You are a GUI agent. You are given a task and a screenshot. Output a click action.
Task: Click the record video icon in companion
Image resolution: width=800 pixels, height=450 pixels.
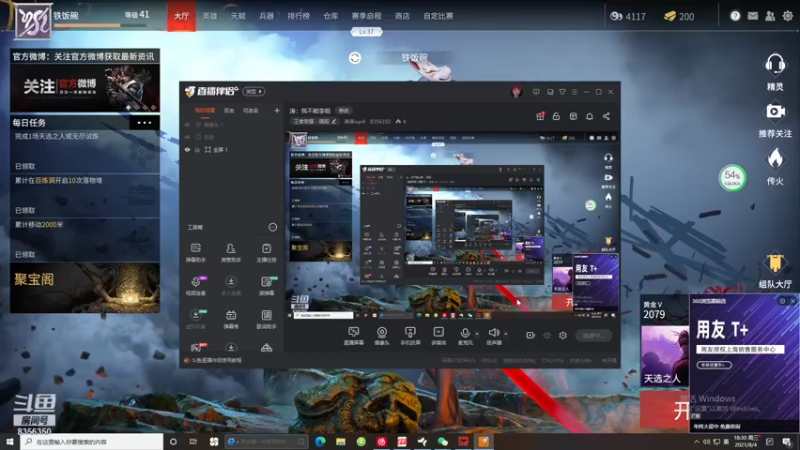[x=531, y=335]
